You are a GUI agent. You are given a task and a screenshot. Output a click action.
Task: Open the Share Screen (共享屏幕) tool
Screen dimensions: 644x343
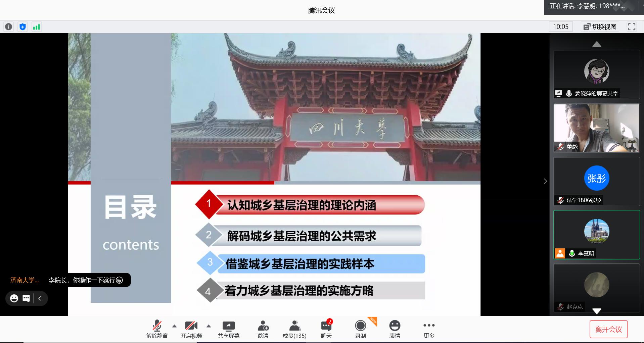click(x=228, y=329)
